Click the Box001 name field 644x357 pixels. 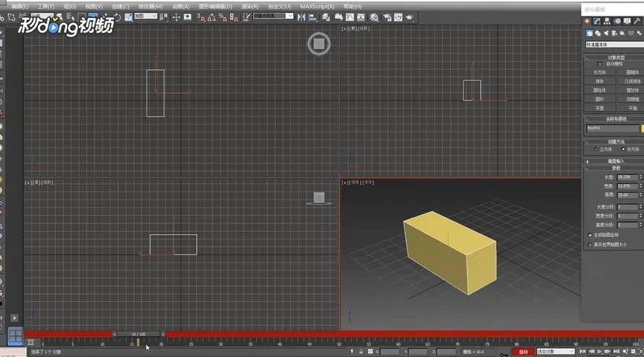[x=612, y=128]
